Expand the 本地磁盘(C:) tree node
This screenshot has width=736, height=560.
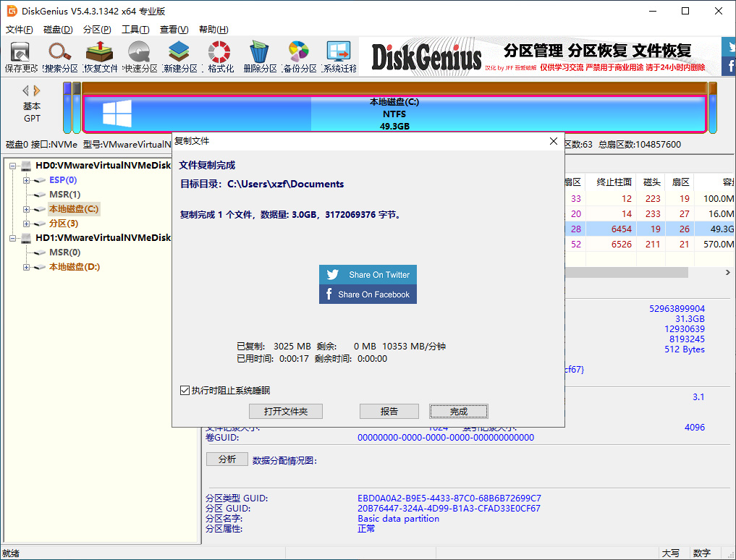[x=26, y=209]
